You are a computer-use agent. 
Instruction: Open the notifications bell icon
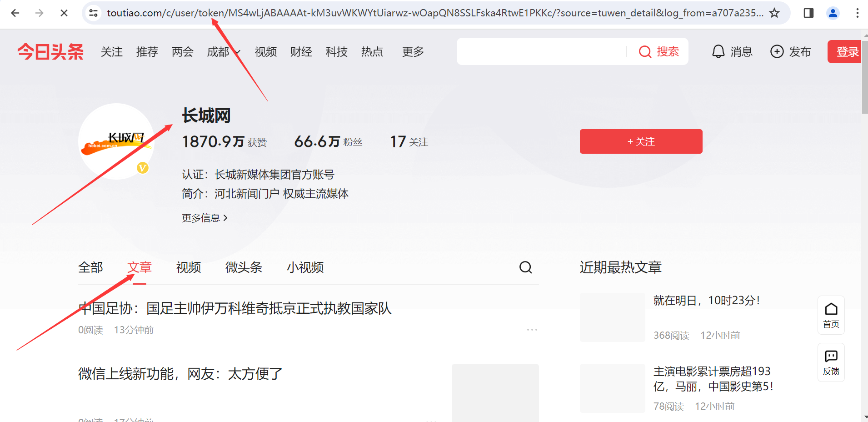coord(718,52)
